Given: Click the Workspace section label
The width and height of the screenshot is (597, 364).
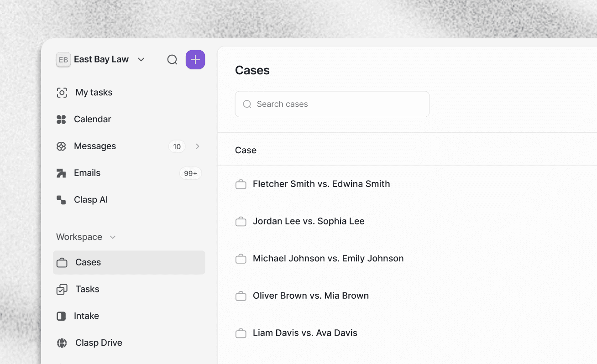Looking at the screenshot, I should point(79,237).
